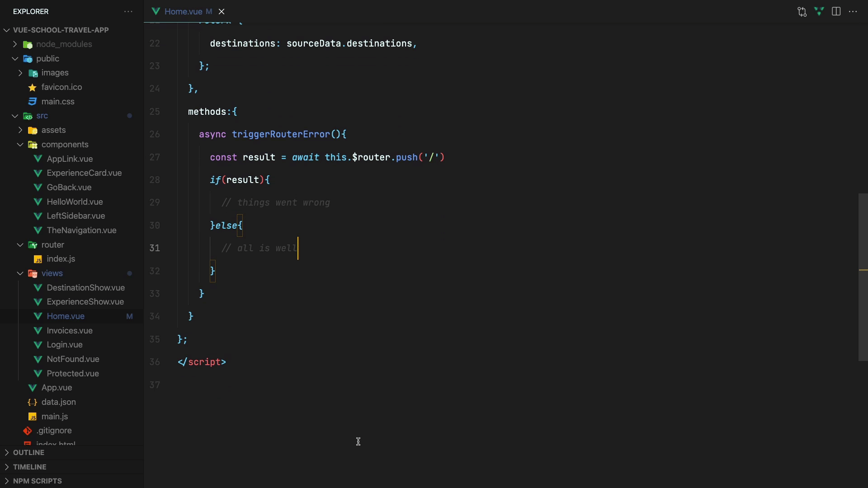
Task: Open the editor More Actions ellipsis menu
Action: (x=853, y=12)
